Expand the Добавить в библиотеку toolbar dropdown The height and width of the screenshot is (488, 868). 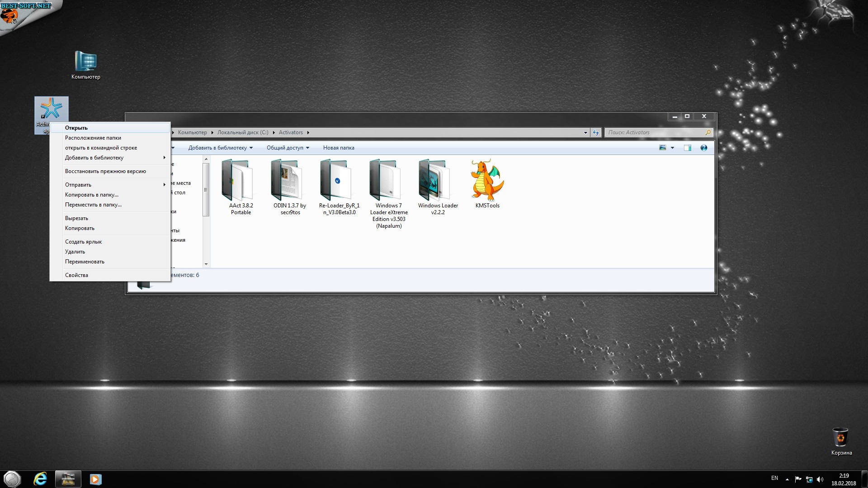click(x=220, y=148)
